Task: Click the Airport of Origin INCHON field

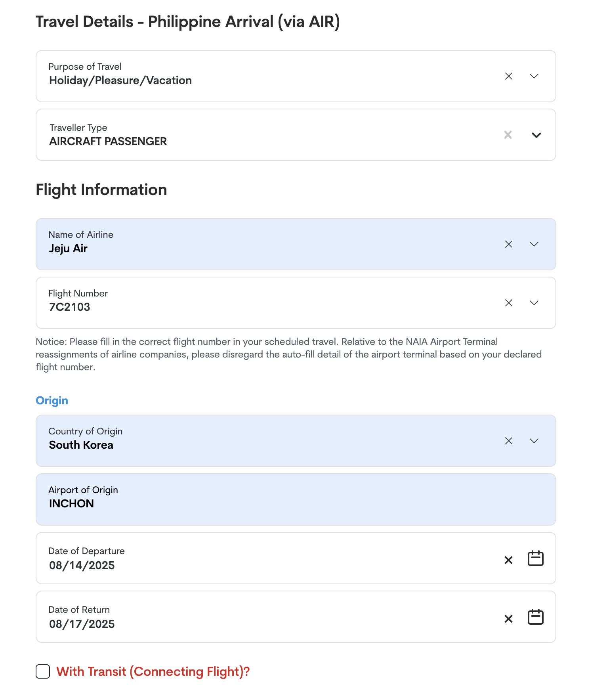Action: (x=296, y=499)
